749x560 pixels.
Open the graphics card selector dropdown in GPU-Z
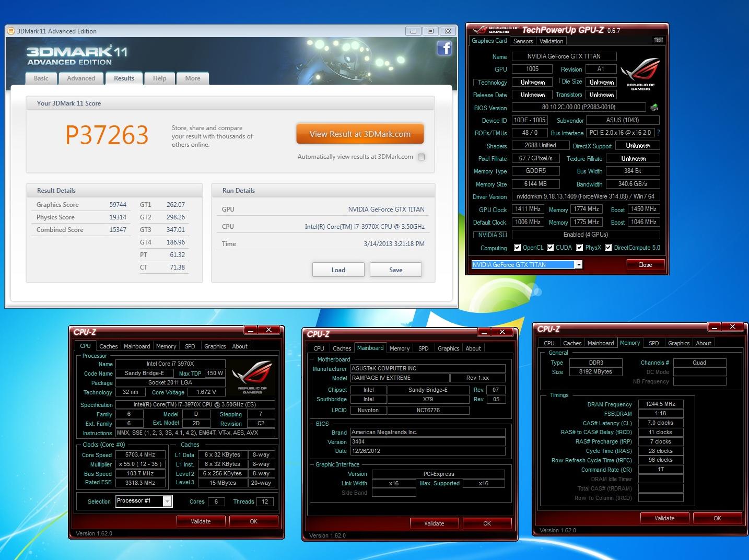578,265
